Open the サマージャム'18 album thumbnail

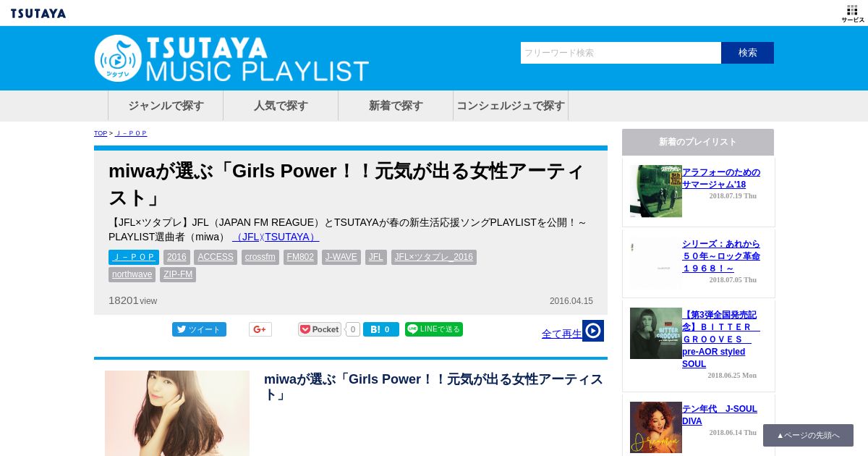(x=656, y=191)
